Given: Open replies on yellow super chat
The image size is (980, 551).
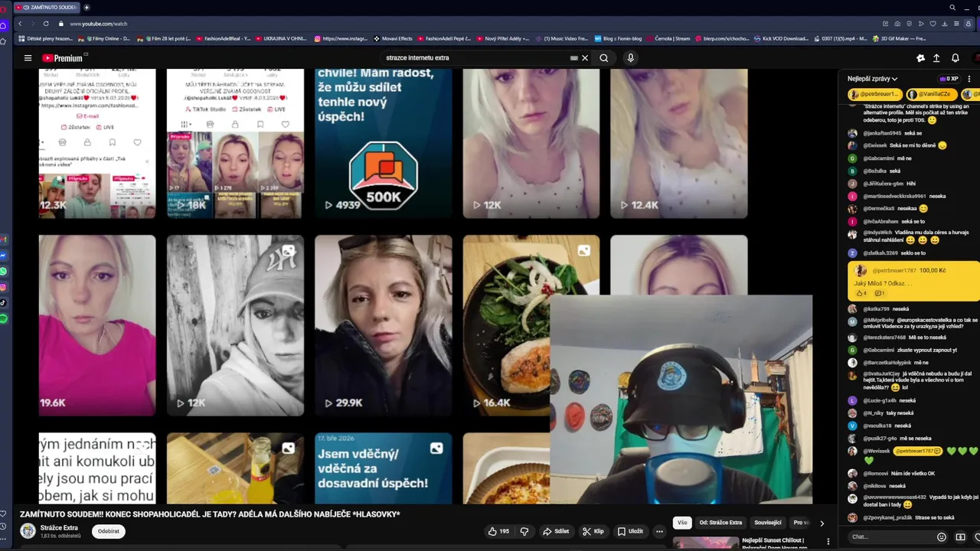Looking at the screenshot, I should pyautogui.click(x=880, y=293).
